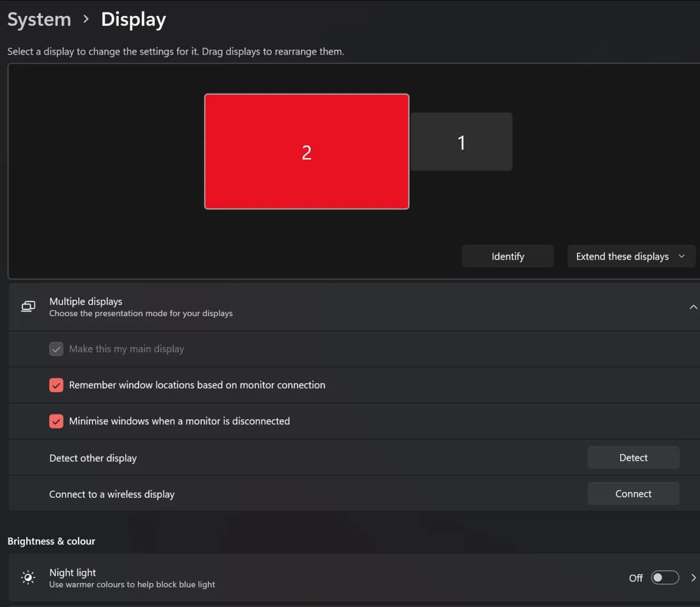Select the red display 2 monitor
700x607 pixels.
tap(306, 151)
